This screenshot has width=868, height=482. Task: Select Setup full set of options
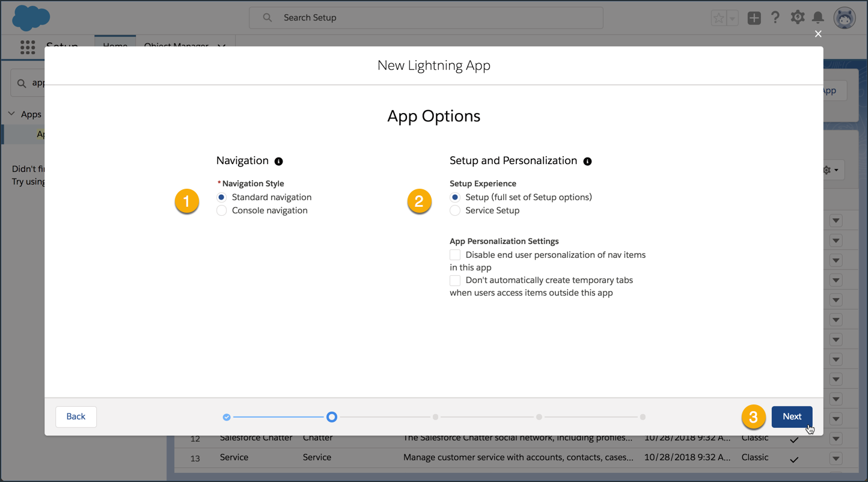click(455, 197)
